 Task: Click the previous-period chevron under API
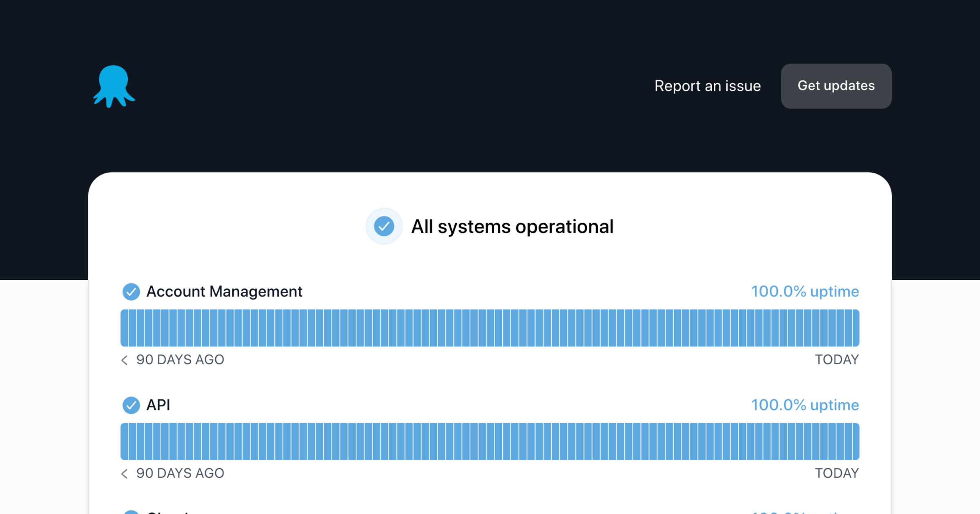125,473
